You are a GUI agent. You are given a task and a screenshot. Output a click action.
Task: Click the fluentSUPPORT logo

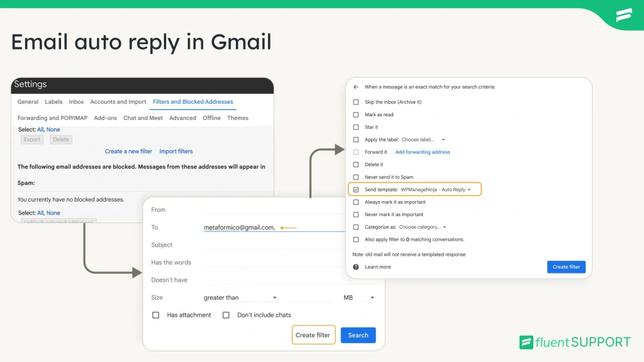575,342
